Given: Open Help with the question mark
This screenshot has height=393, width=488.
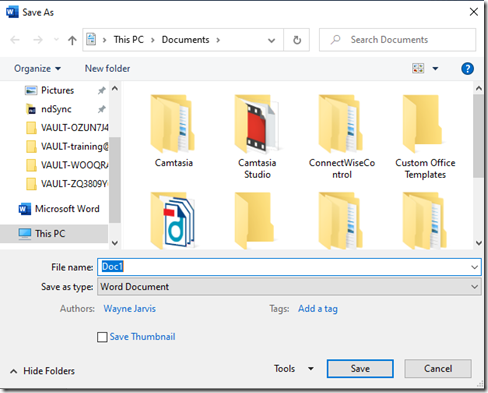Looking at the screenshot, I should (467, 69).
